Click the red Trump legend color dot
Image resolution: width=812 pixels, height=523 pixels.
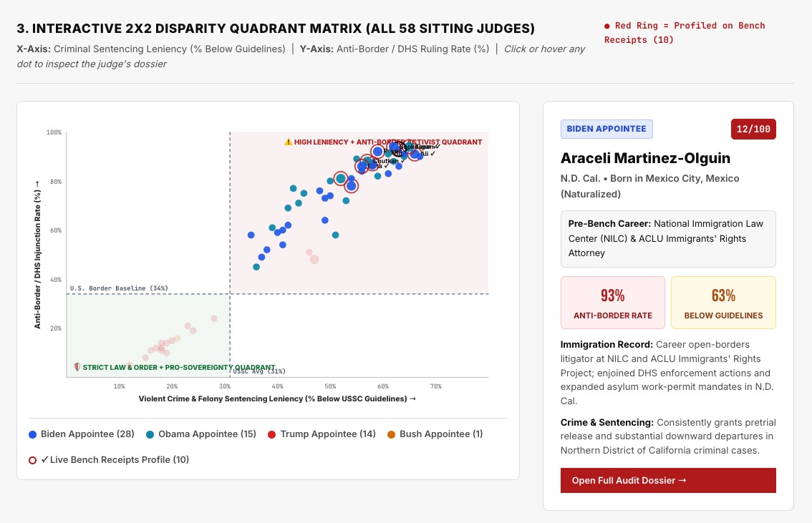(272, 434)
